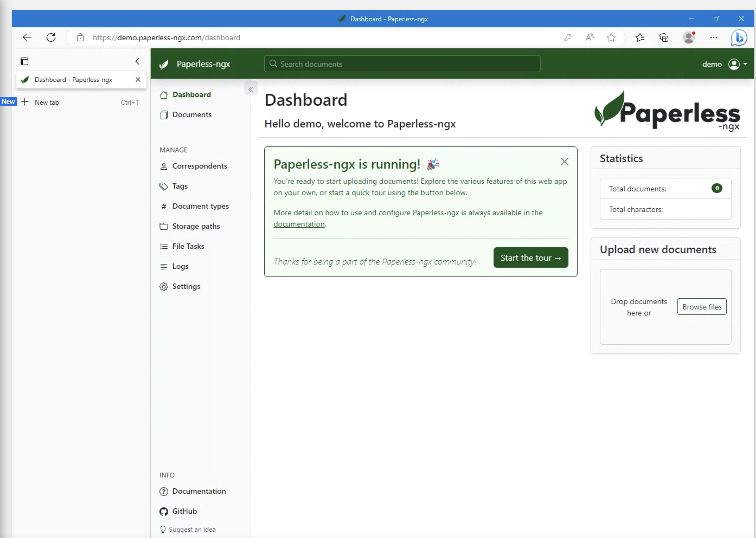Add page to favorites with star icon

[x=611, y=37]
